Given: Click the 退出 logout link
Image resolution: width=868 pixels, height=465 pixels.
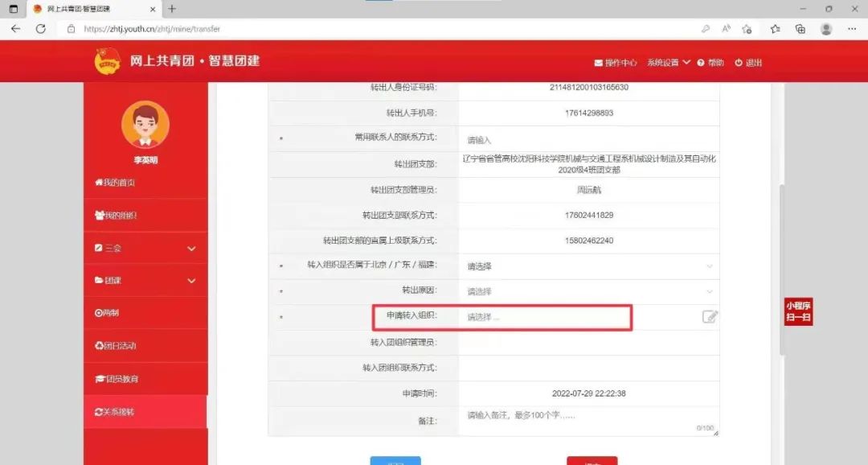Looking at the screenshot, I should pos(748,63).
